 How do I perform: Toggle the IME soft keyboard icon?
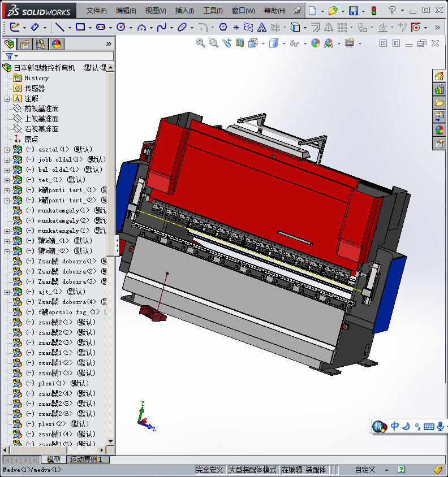point(429,427)
